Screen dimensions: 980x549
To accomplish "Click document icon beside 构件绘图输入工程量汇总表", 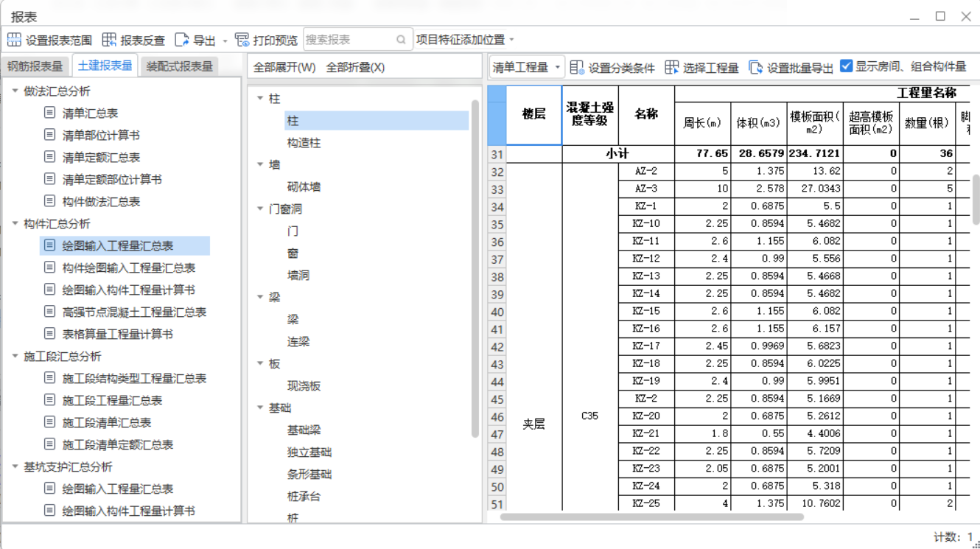I will [x=49, y=267].
